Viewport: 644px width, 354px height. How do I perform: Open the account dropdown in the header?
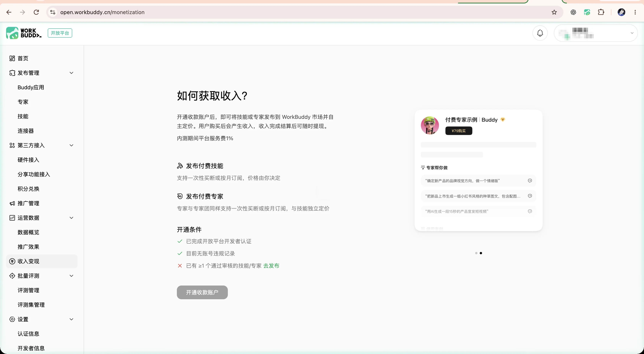tap(596, 33)
